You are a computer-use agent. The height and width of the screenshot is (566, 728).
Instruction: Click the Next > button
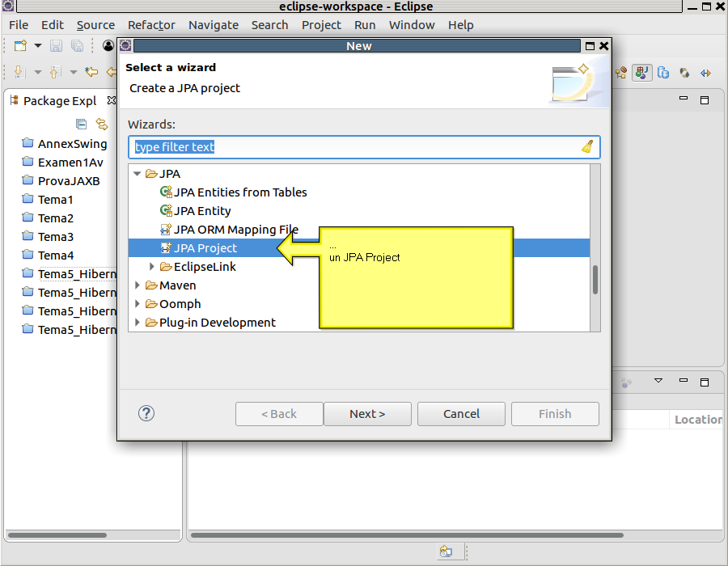pyautogui.click(x=367, y=414)
